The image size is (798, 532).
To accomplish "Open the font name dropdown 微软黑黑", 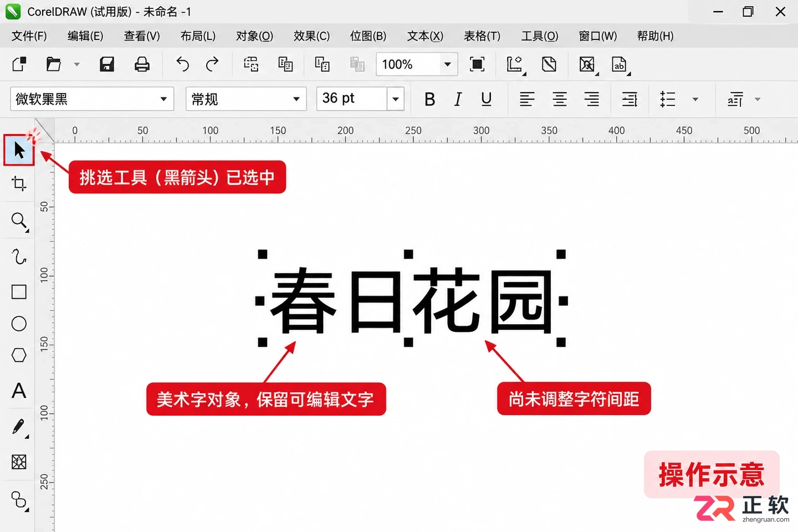I will 92,99.
